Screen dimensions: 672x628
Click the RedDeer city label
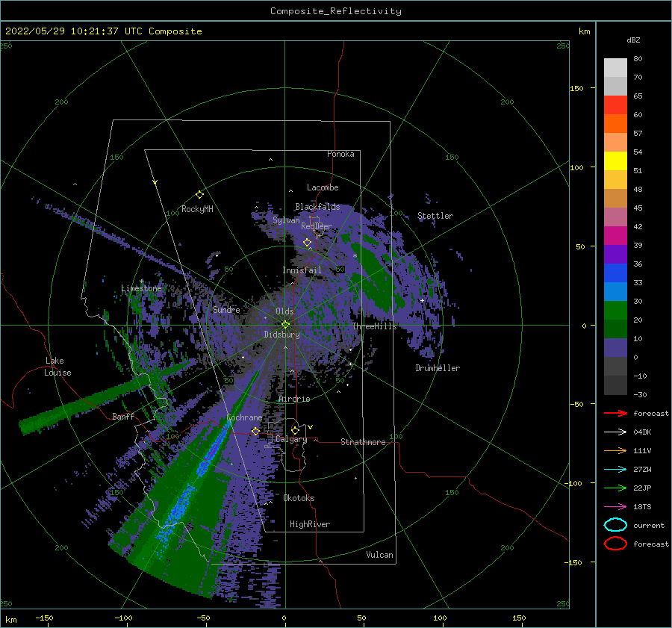[317, 226]
